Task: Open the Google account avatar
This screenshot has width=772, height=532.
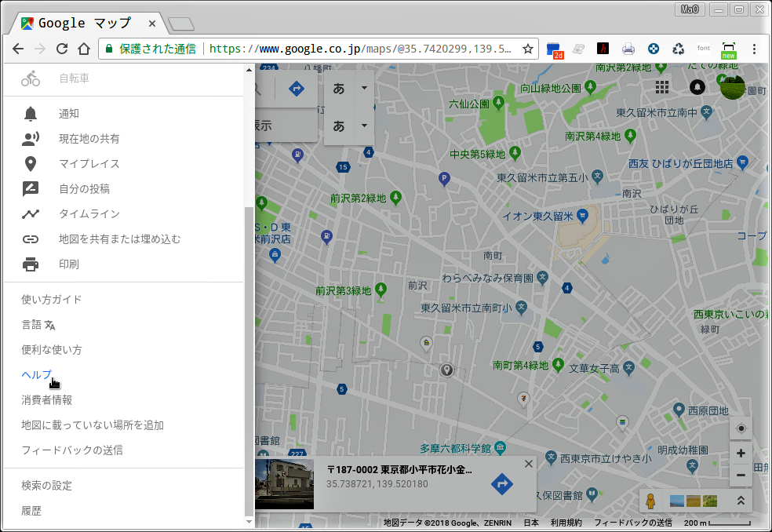Action: coord(732,86)
